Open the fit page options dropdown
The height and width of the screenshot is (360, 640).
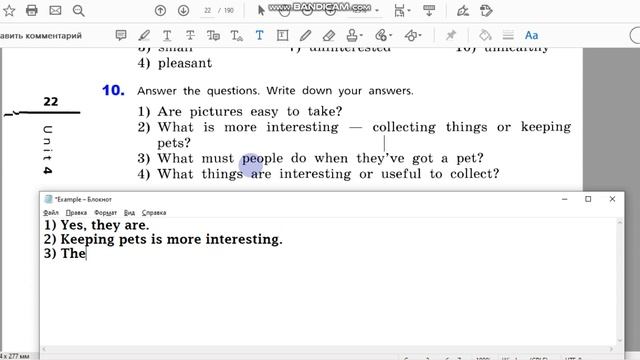coord(402,11)
